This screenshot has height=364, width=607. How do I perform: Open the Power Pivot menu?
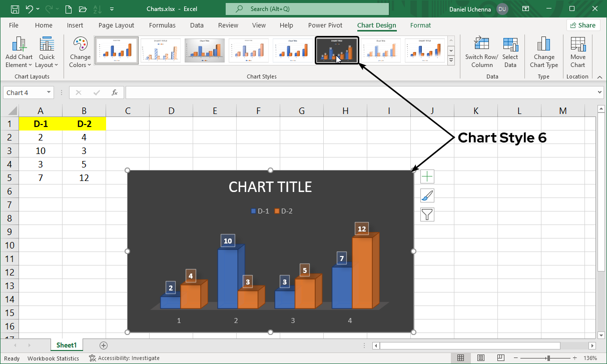(x=325, y=25)
